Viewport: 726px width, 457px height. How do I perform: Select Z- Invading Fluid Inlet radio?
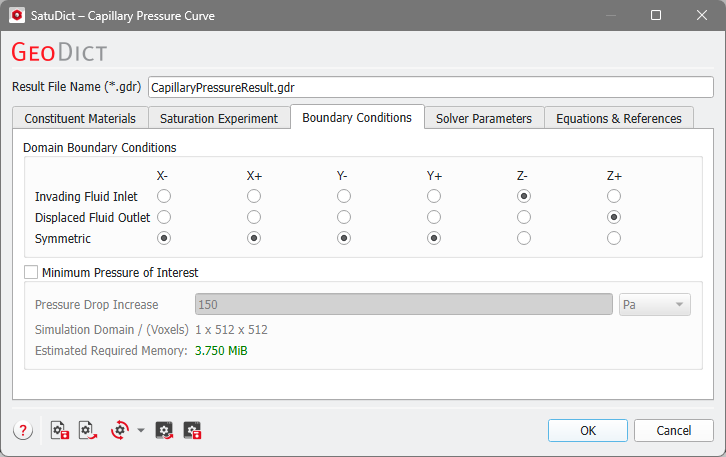click(524, 196)
